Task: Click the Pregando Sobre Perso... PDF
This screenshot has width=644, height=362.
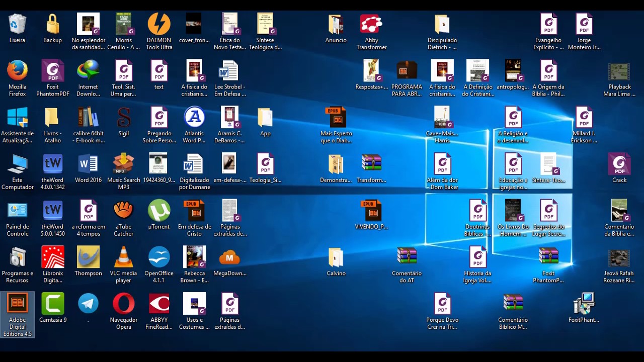Action: (x=159, y=118)
